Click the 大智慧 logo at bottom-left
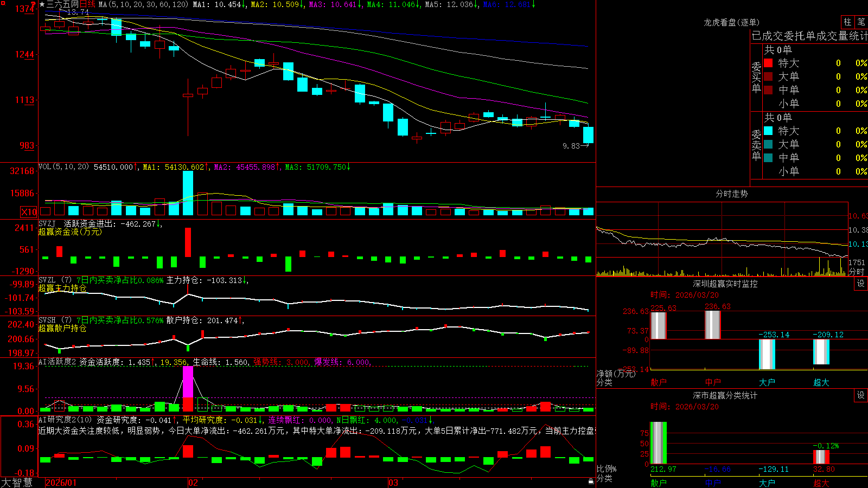 (x=17, y=483)
